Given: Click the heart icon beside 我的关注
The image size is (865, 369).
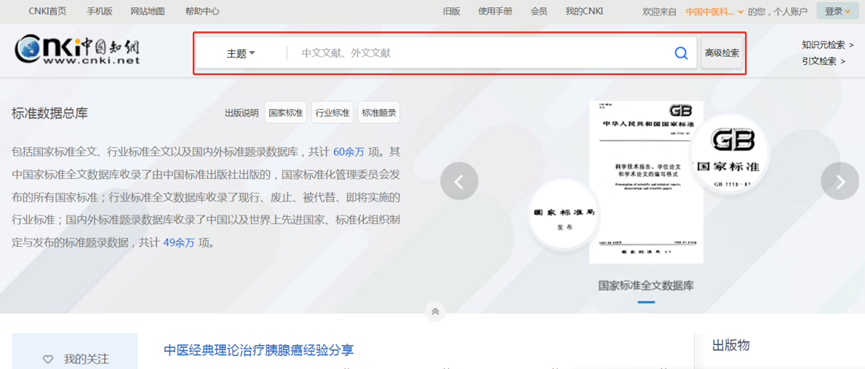Looking at the screenshot, I should pos(48,359).
